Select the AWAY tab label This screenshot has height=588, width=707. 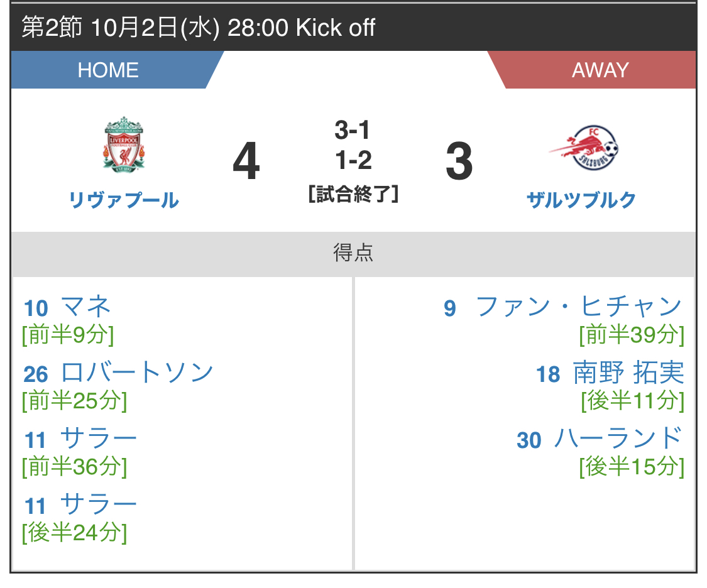(x=600, y=70)
